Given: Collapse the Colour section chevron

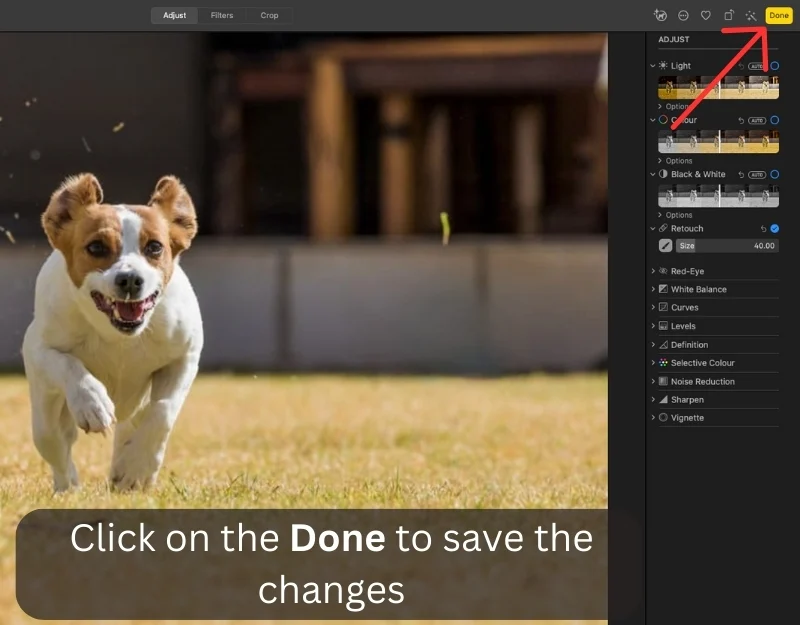Looking at the screenshot, I should click(x=653, y=120).
